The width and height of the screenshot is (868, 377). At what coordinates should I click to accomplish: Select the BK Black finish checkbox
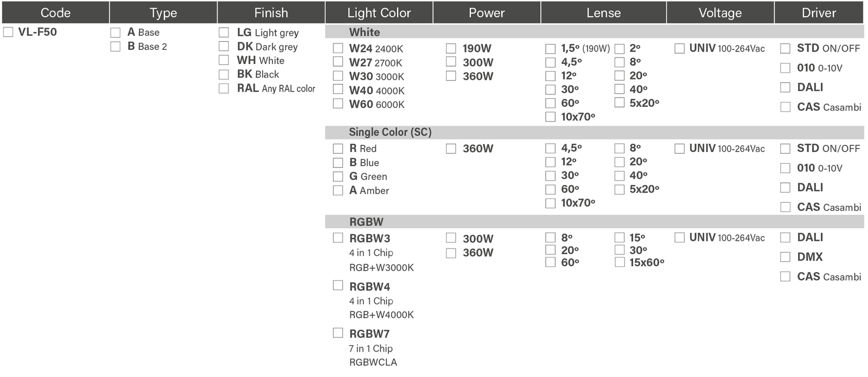(x=224, y=74)
